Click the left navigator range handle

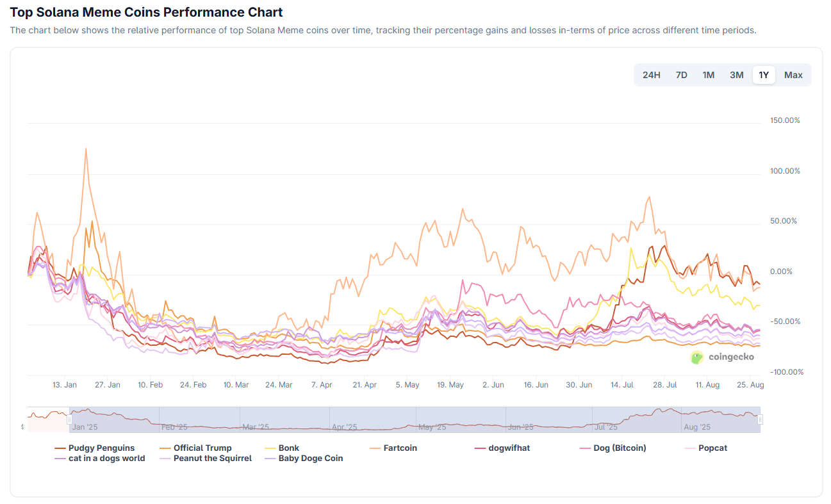pyautogui.click(x=69, y=419)
